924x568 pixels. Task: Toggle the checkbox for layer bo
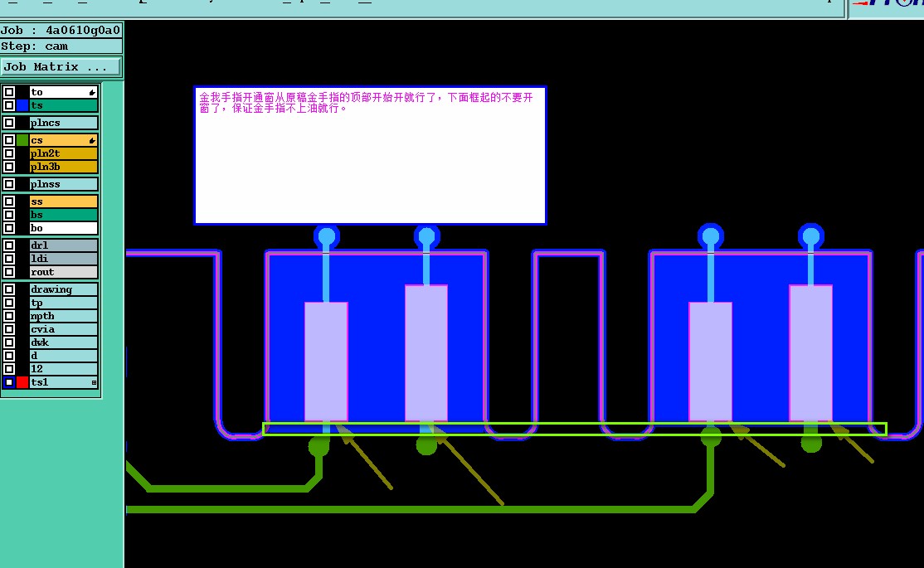coord(9,228)
